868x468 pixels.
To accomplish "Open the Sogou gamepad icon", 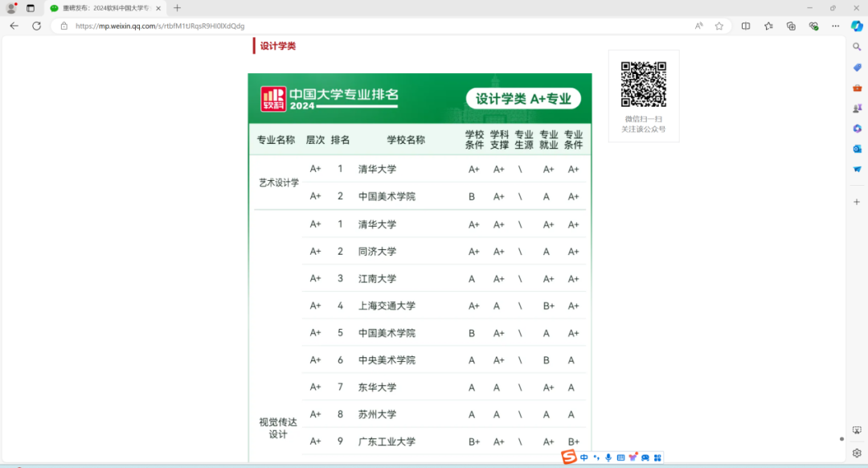I will pyautogui.click(x=645, y=458).
